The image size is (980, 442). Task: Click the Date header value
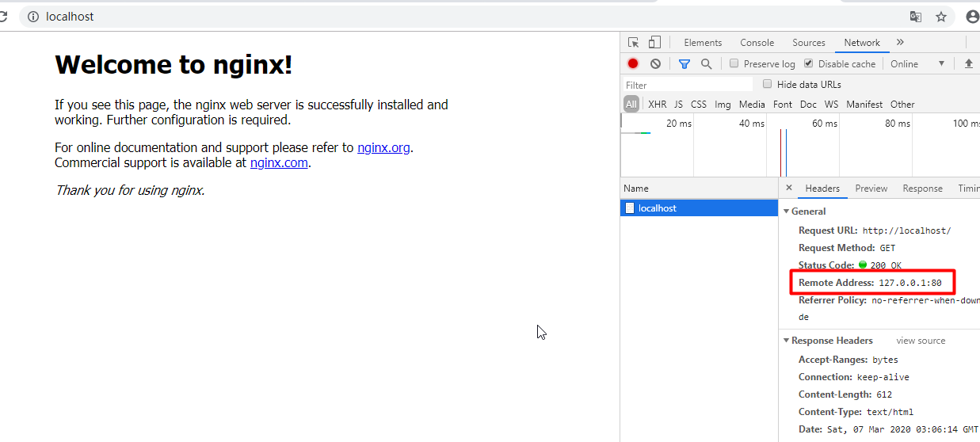coord(904,429)
